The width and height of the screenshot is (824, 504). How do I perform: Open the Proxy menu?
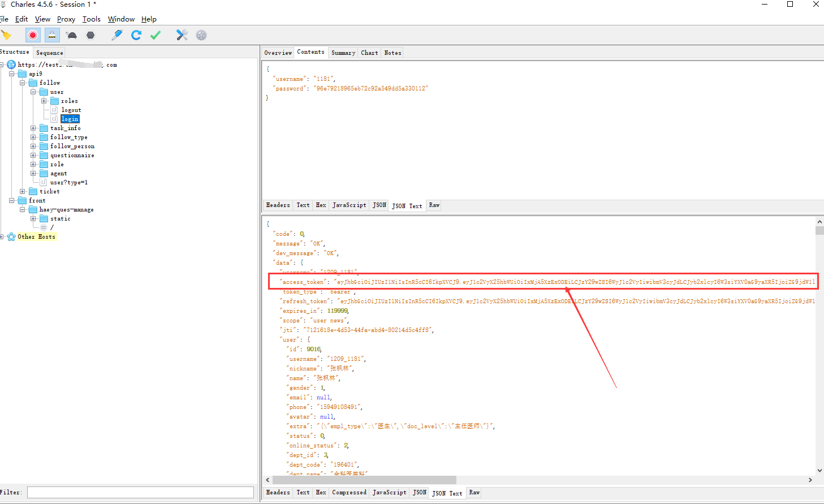(66, 19)
